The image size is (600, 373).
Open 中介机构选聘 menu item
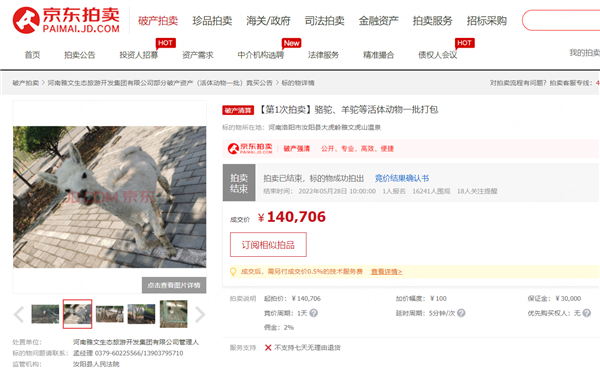261,55
